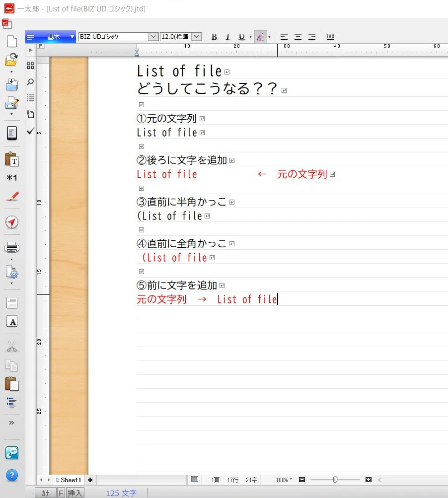448x498 pixels.
Task: Click the printer icon
Action: coord(12,247)
